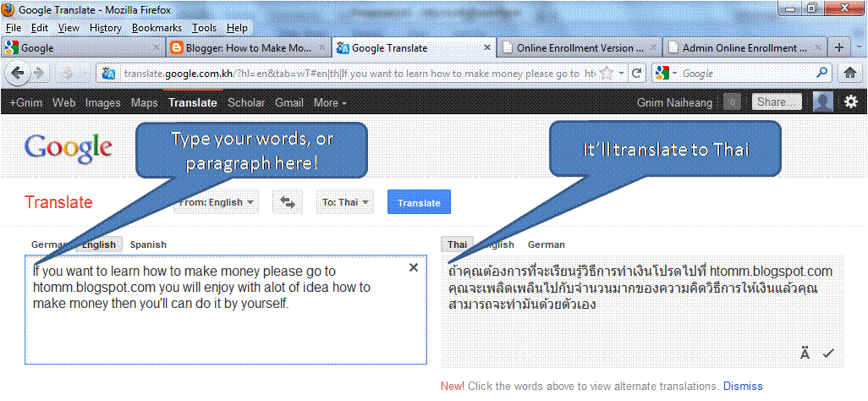Switch to the Google tab
The height and width of the screenshot is (401, 868).
(x=83, y=48)
